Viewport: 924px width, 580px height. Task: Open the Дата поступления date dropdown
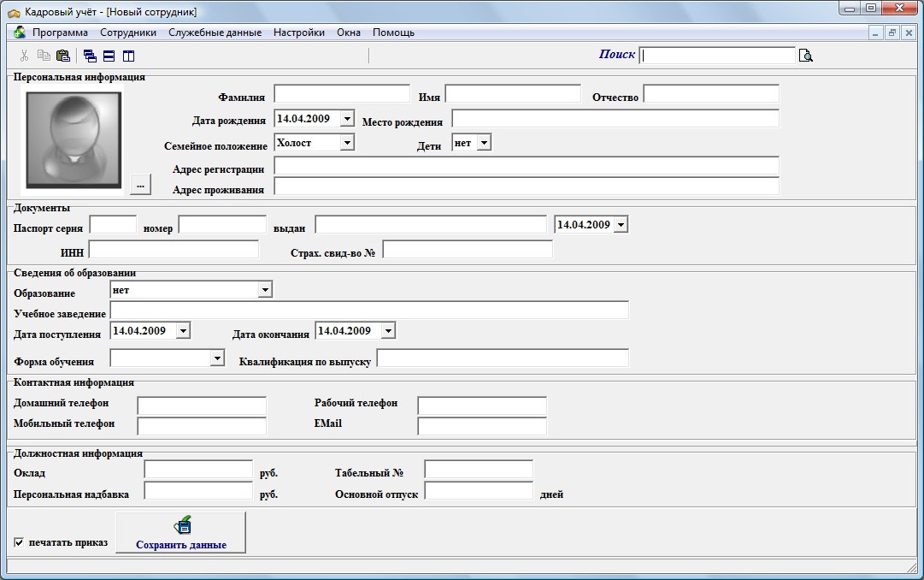183,331
